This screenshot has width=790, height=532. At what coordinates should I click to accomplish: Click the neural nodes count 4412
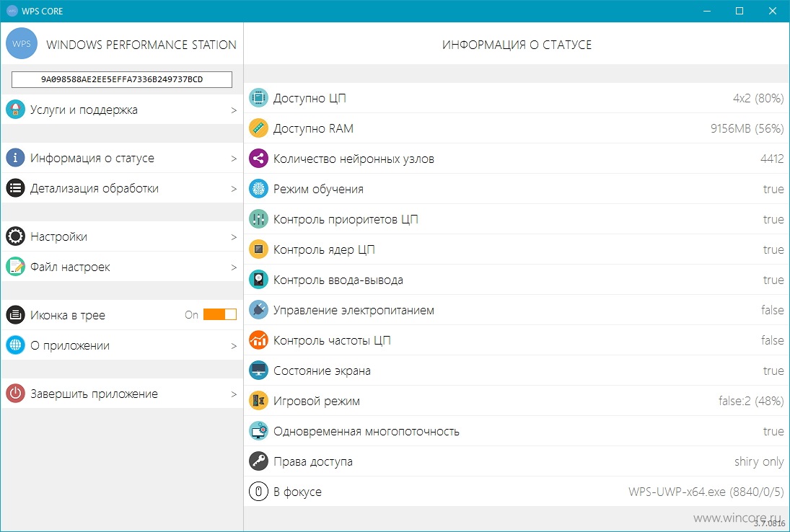pyautogui.click(x=772, y=159)
